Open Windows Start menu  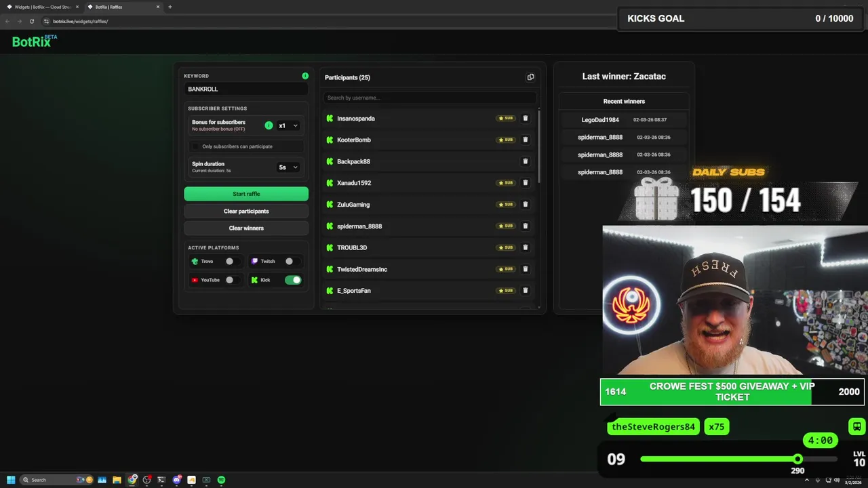(x=11, y=480)
